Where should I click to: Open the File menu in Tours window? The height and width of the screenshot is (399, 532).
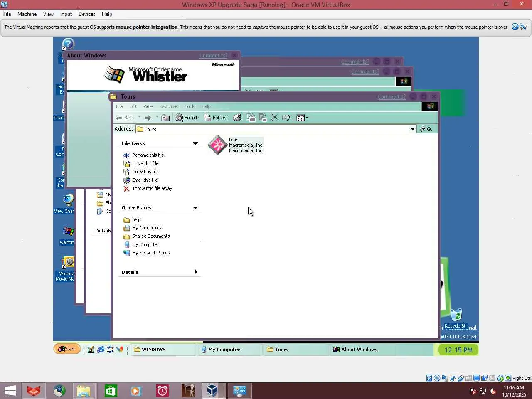coord(119,106)
